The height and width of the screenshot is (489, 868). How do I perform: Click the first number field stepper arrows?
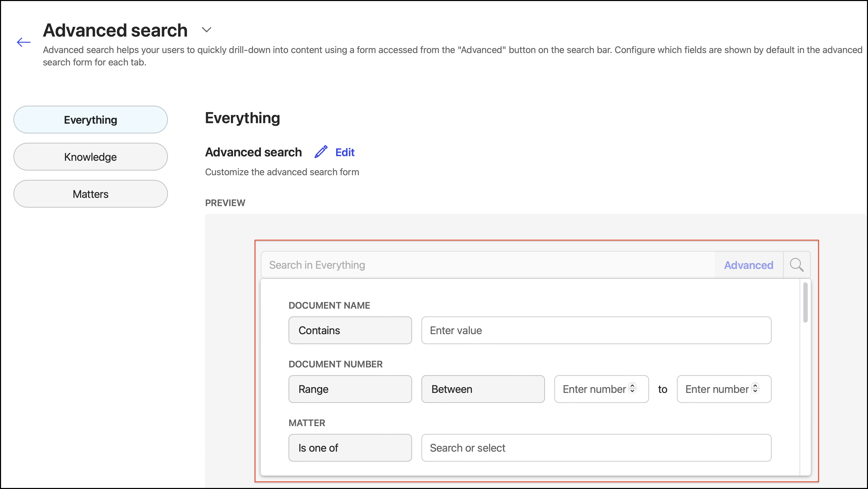633,388
